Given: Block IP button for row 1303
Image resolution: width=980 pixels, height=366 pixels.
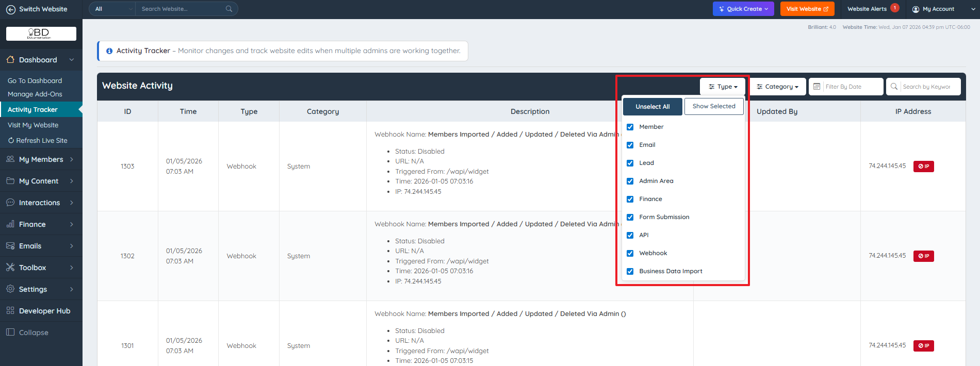Looking at the screenshot, I should pyautogui.click(x=924, y=167).
